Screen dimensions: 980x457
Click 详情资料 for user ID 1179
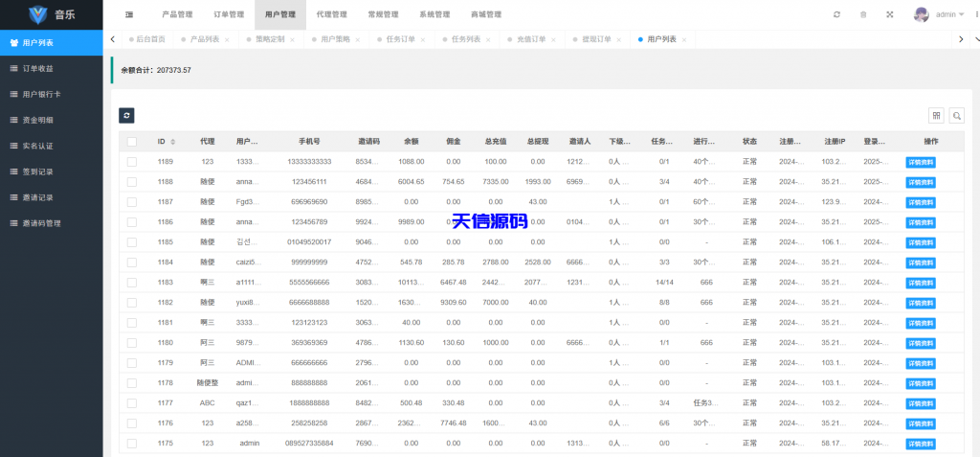coord(921,364)
